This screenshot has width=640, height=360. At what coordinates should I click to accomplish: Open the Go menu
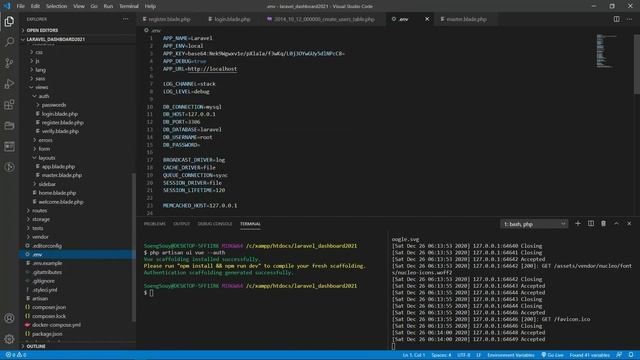[94, 6]
